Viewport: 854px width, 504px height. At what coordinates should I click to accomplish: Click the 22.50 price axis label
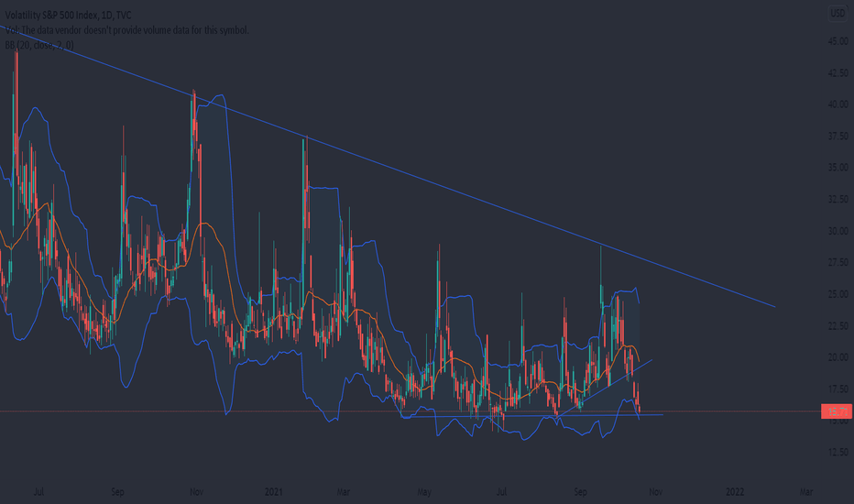pyautogui.click(x=838, y=326)
